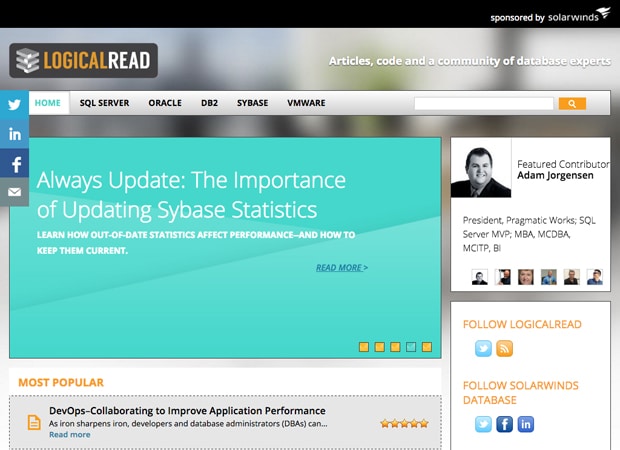
Task: Open the DB2 menu
Action: pos(210,103)
